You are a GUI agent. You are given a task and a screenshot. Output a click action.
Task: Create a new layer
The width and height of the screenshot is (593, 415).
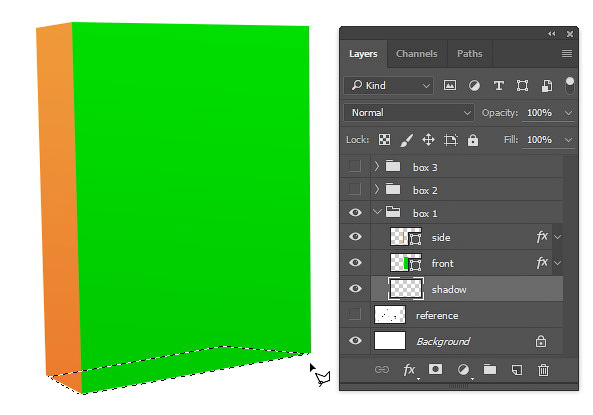pos(517,370)
